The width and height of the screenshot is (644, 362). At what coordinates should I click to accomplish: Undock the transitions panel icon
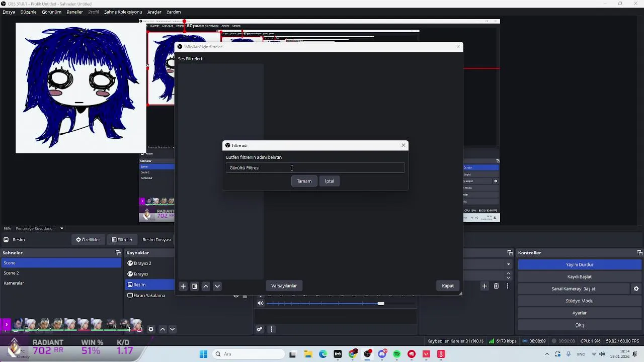pos(510,253)
